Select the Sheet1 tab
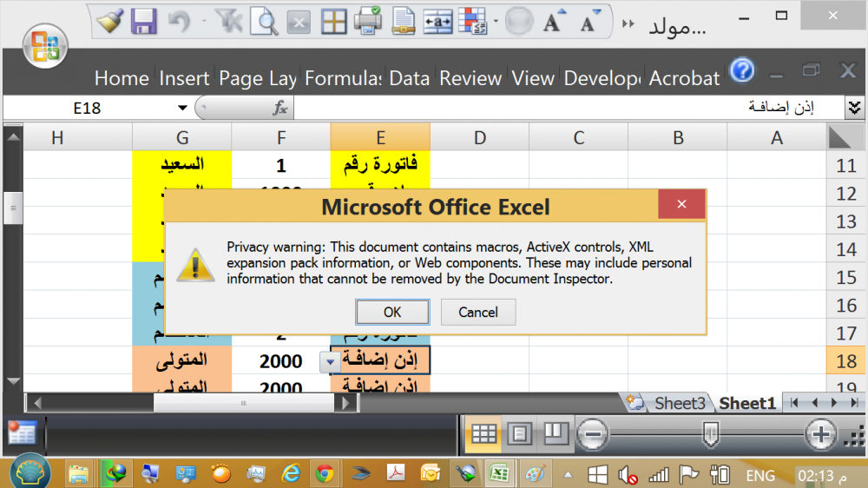This screenshot has height=488, width=868. (746, 403)
